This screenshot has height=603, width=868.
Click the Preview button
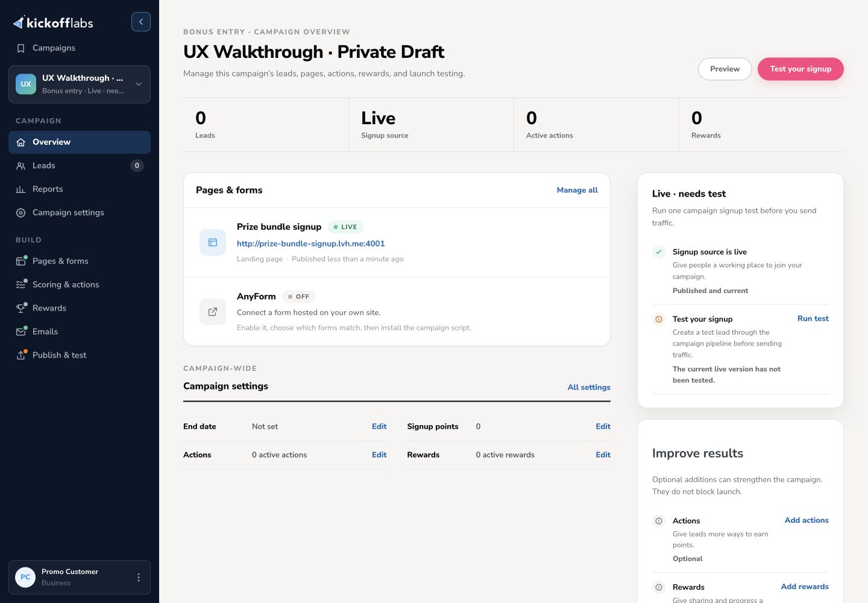pyautogui.click(x=725, y=69)
